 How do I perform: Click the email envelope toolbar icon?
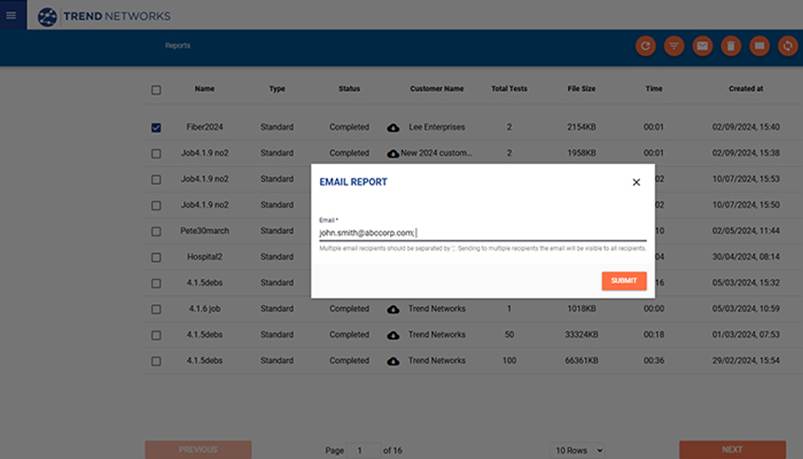click(702, 46)
